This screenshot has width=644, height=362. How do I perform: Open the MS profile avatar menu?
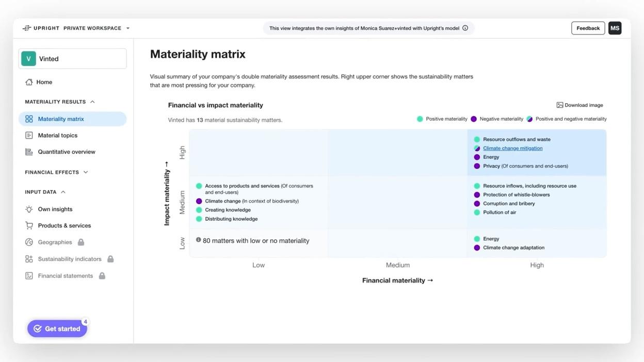(614, 27)
